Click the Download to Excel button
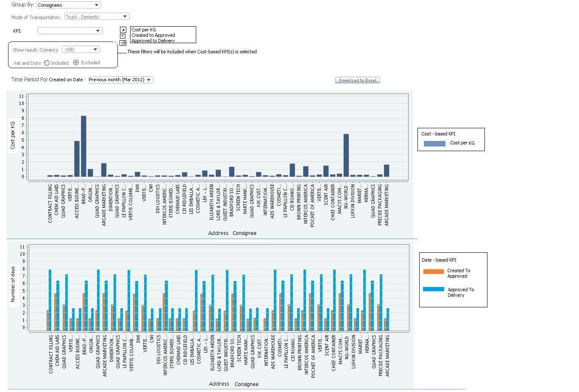The height and width of the screenshot is (392, 579). (x=357, y=80)
